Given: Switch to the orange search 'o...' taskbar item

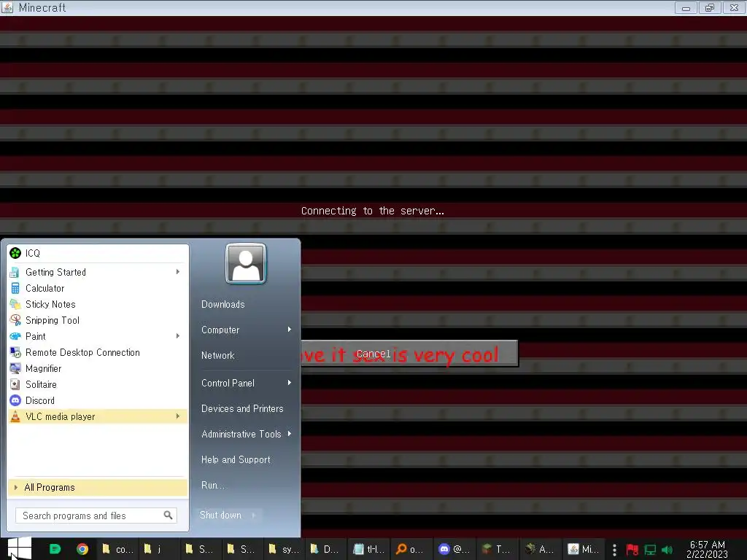Looking at the screenshot, I should (x=411, y=549).
